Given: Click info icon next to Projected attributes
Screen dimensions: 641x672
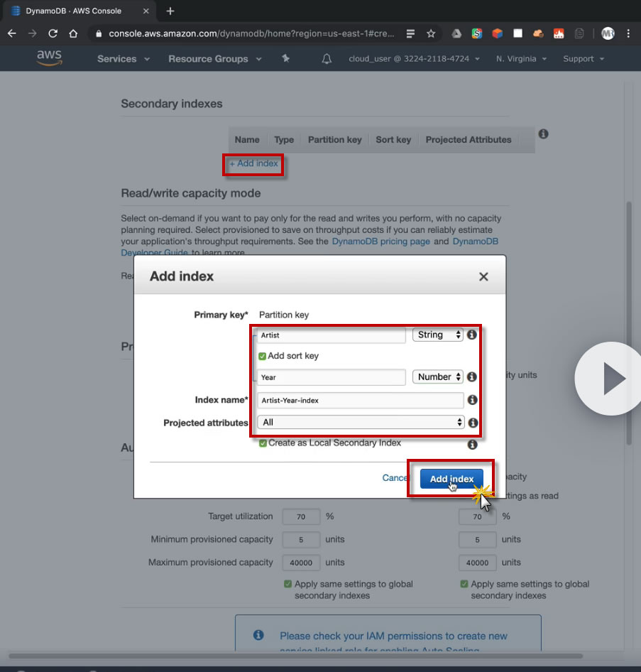Looking at the screenshot, I should [x=473, y=423].
